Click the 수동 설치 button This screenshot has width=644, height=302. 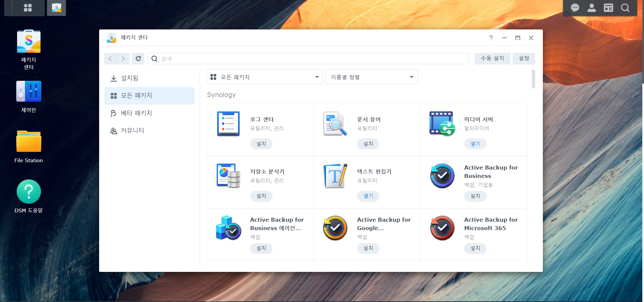(x=492, y=59)
